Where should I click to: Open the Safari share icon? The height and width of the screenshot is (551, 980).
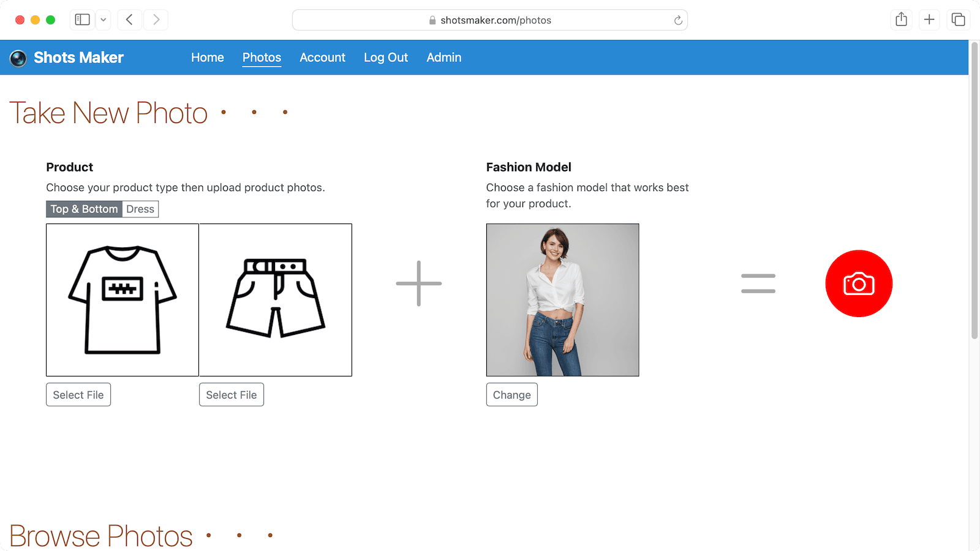point(900,19)
